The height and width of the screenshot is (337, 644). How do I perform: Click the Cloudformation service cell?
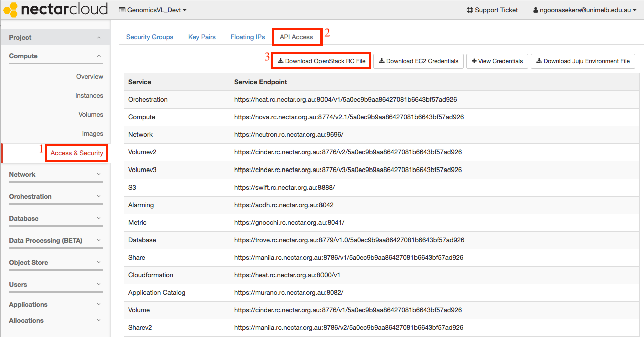(x=177, y=275)
